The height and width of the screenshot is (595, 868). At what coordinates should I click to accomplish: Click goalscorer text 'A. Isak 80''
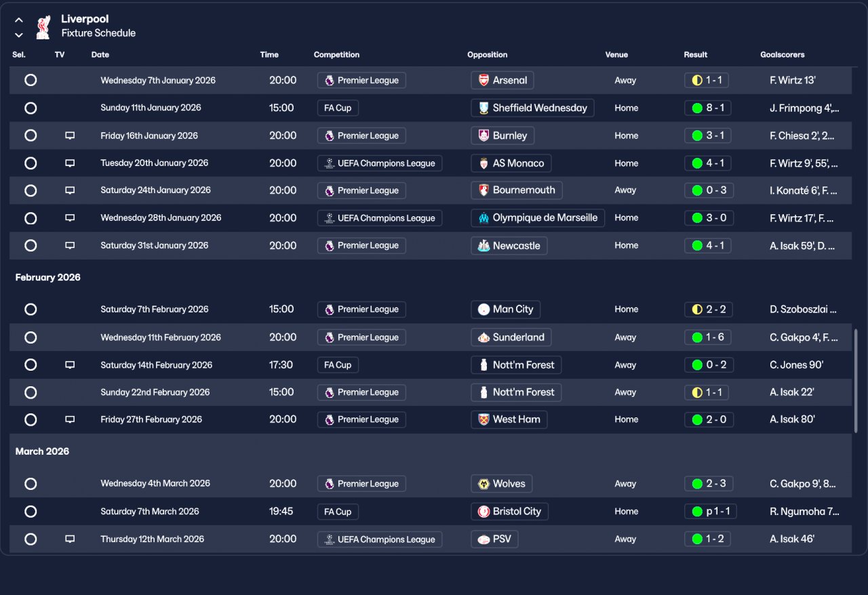coord(792,419)
